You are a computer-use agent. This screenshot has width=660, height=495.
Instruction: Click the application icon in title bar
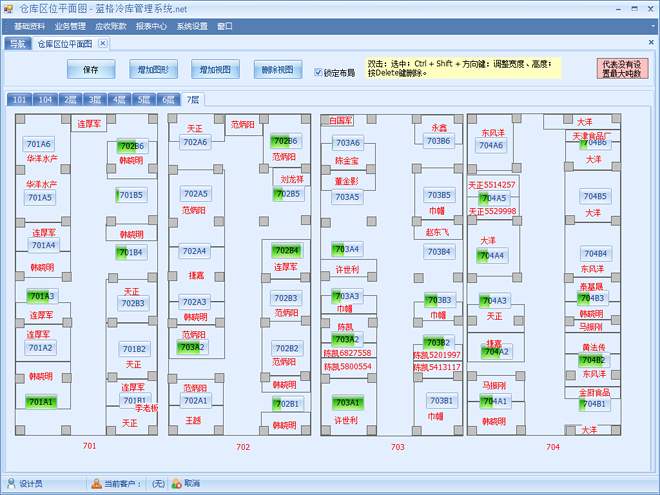(x=9, y=8)
